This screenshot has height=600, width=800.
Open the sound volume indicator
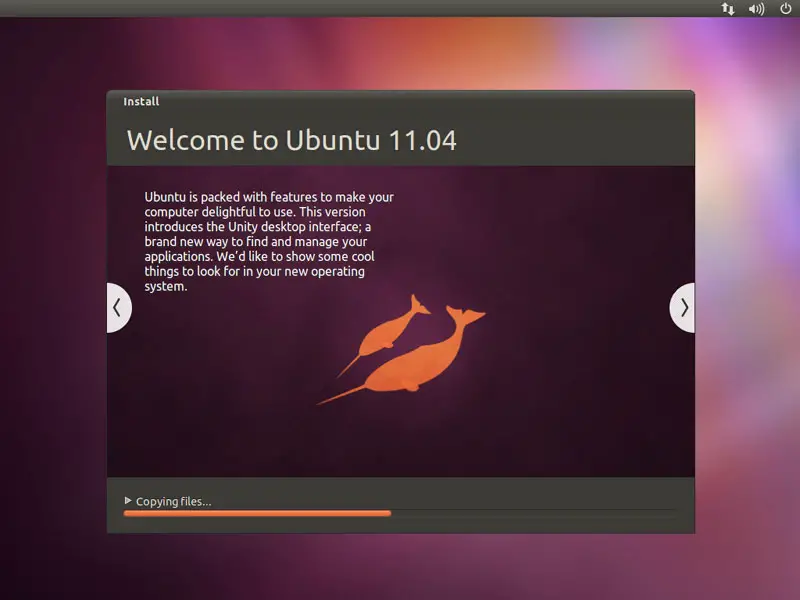coord(756,9)
